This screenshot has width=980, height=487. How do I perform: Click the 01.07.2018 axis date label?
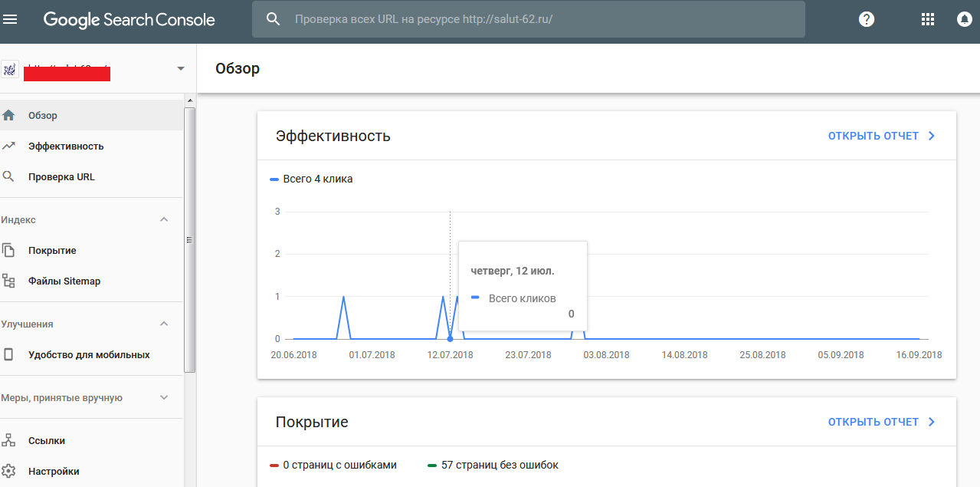(372, 355)
